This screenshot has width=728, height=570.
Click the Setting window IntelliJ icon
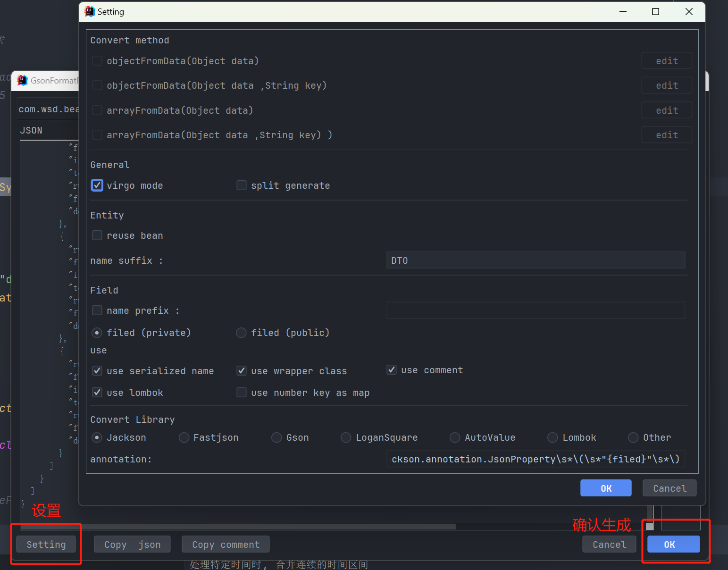pyautogui.click(x=90, y=11)
